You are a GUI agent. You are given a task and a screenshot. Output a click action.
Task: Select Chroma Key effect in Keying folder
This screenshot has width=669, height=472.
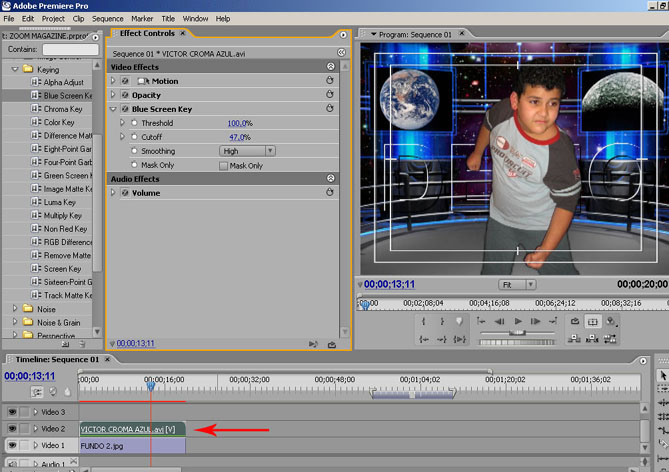click(62, 109)
